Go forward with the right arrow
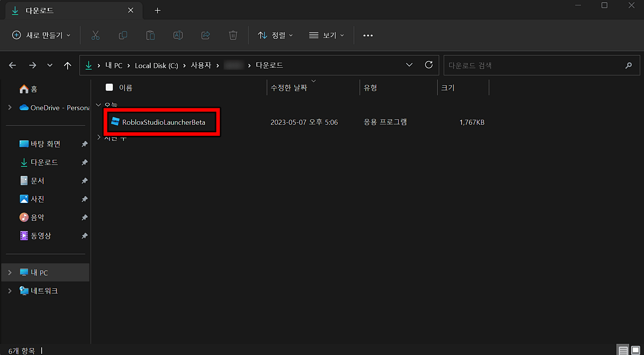 click(x=32, y=65)
